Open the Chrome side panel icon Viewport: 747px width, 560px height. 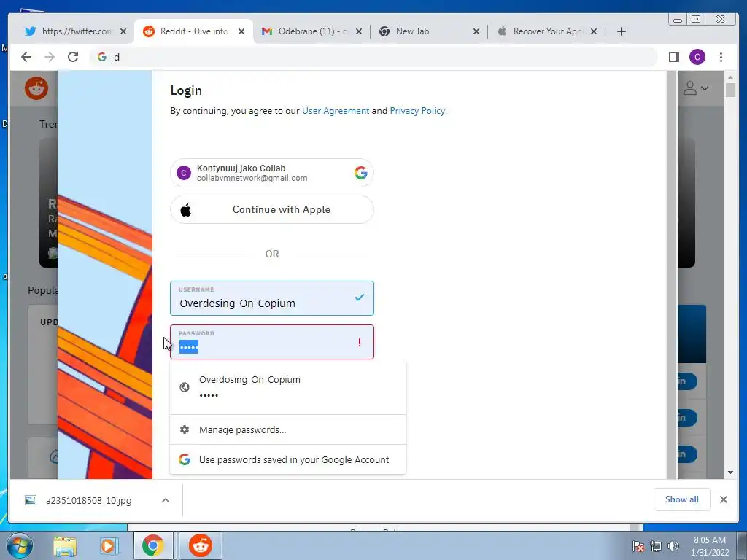[x=673, y=57]
